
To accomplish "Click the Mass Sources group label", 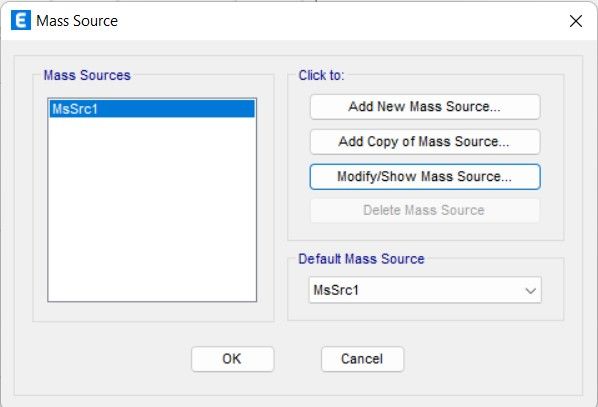I will pyautogui.click(x=87, y=75).
